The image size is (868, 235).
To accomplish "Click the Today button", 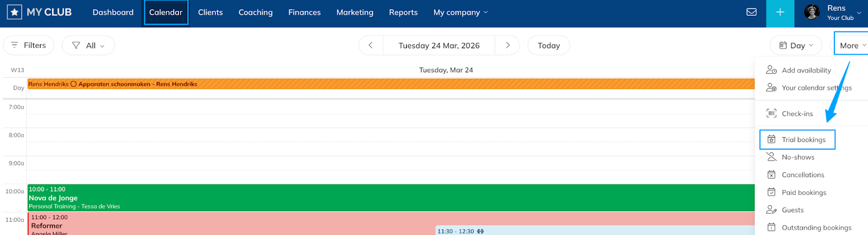I will click(548, 46).
